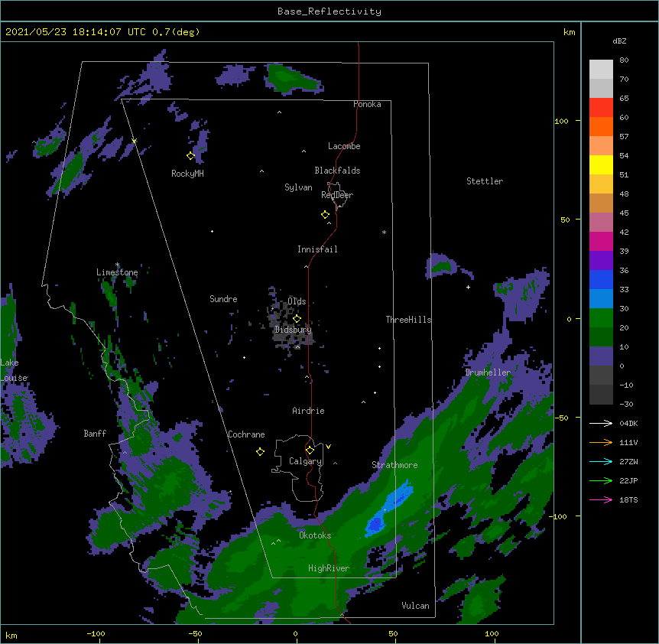659x644 pixels.
Task: Click the yellow diamond marker beside Olds
Action: coord(297,319)
